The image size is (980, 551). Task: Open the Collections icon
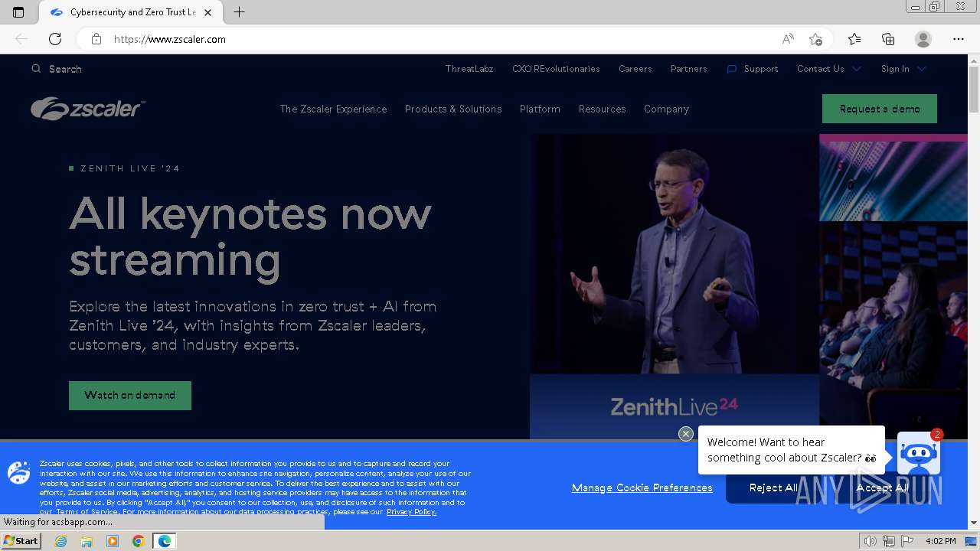(x=888, y=39)
